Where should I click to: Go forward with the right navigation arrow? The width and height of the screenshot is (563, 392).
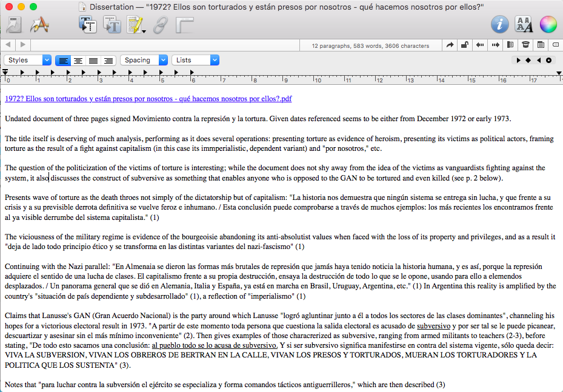[x=23, y=45]
